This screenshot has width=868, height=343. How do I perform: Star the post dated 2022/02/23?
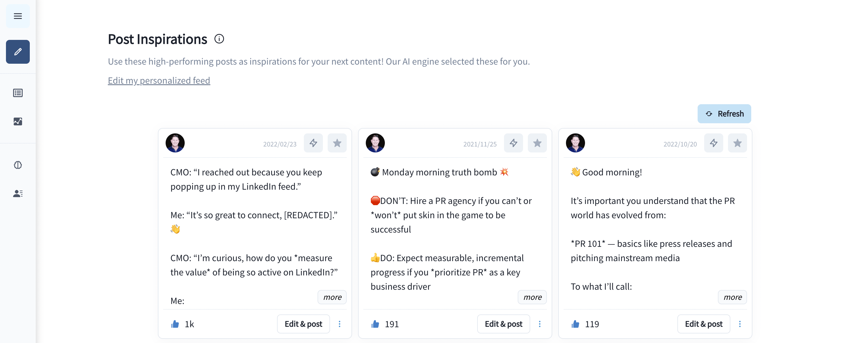click(x=337, y=143)
